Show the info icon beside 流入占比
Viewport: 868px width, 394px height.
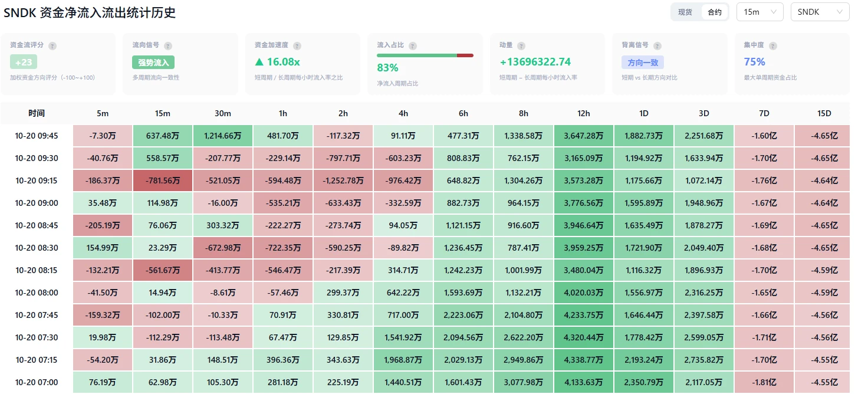click(x=413, y=45)
